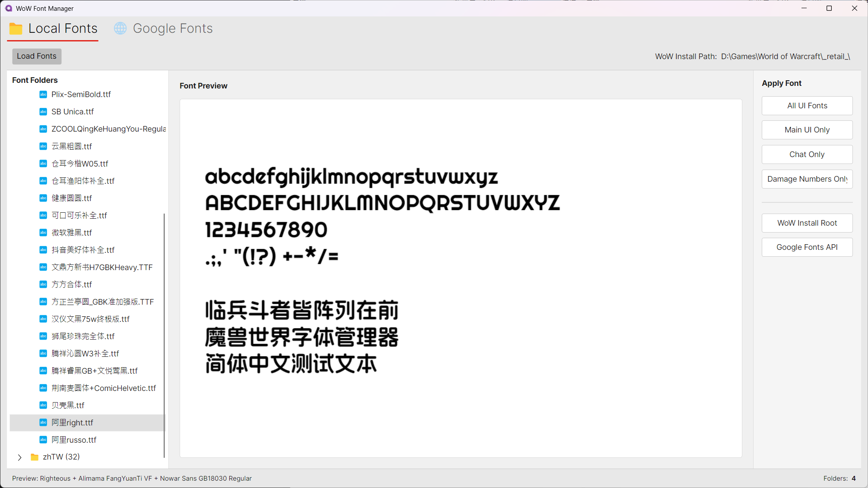This screenshot has width=868, height=488.
Task: Click the font file icon for SB Unica.ttf
Action: (x=43, y=112)
